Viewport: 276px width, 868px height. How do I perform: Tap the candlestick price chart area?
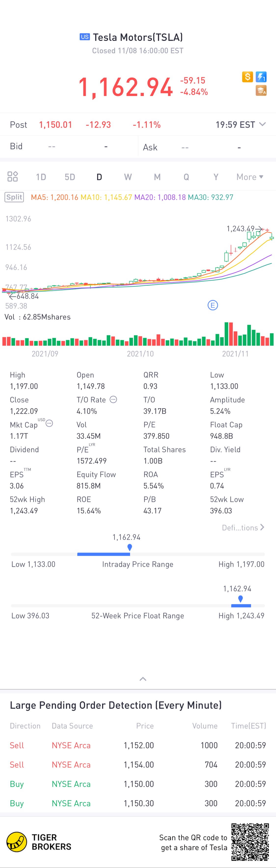[138, 260]
